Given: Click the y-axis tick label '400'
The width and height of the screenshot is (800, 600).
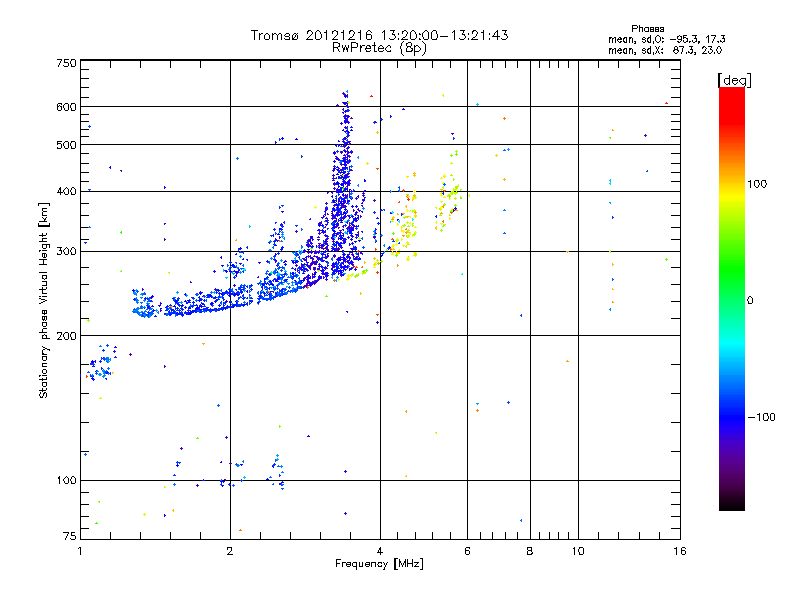Looking at the screenshot, I should [66, 192].
